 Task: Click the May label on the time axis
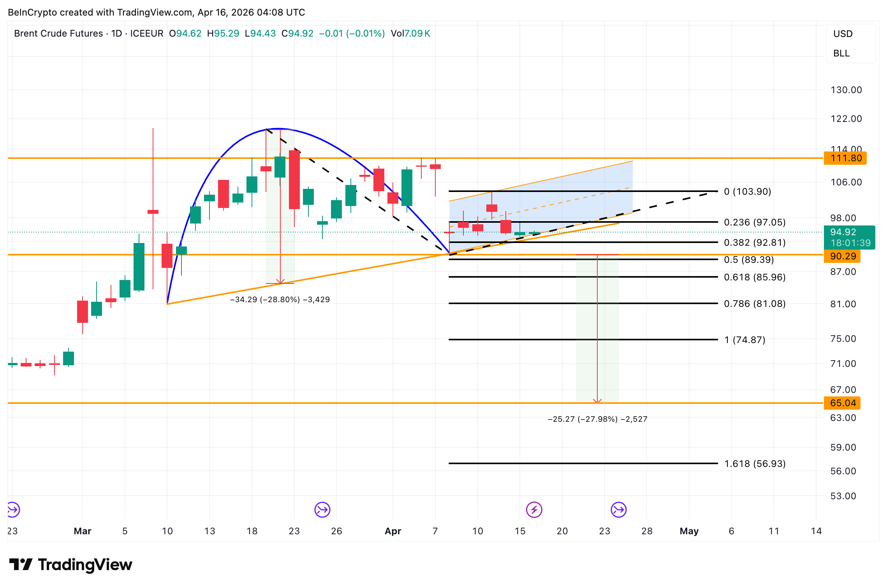pyautogui.click(x=689, y=531)
